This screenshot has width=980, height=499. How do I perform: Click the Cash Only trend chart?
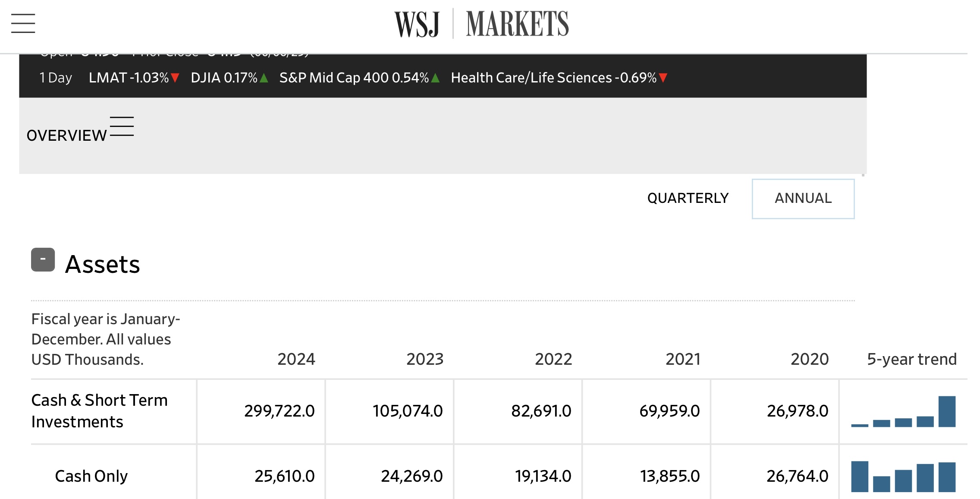coord(903,476)
